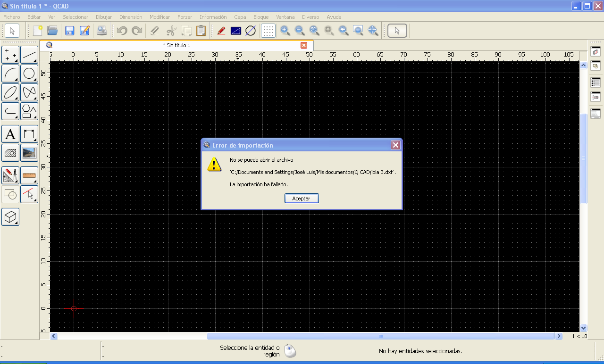
Task: Select the Line drawing tool
Action: click(x=29, y=55)
